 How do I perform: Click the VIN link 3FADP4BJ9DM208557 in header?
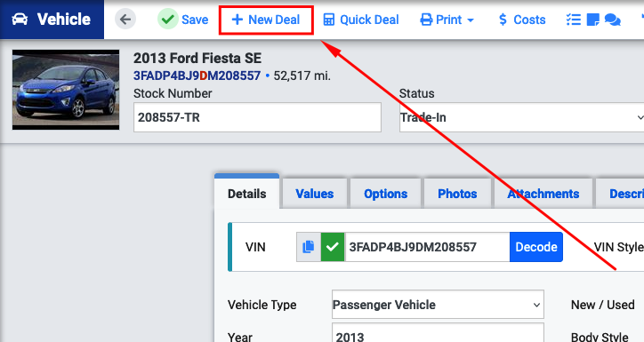(x=197, y=76)
